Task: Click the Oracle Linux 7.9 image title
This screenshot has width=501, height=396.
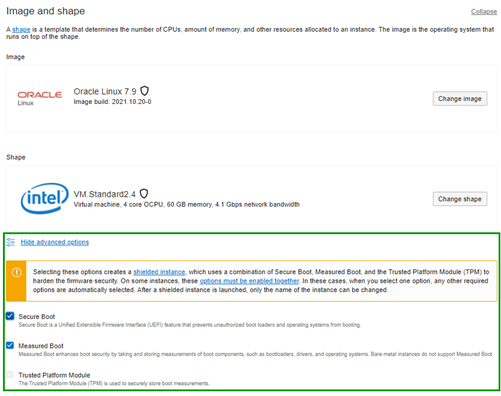Action: coord(105,91)
